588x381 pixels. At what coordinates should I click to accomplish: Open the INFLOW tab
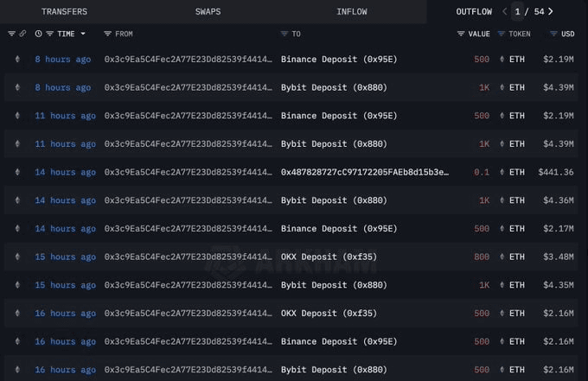(x=352, y=11)
